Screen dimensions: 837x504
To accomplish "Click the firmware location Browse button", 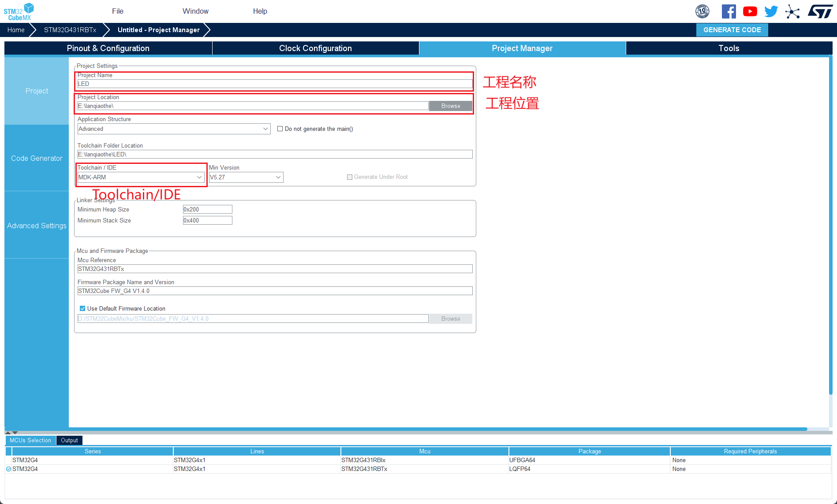I will [451, 319].
